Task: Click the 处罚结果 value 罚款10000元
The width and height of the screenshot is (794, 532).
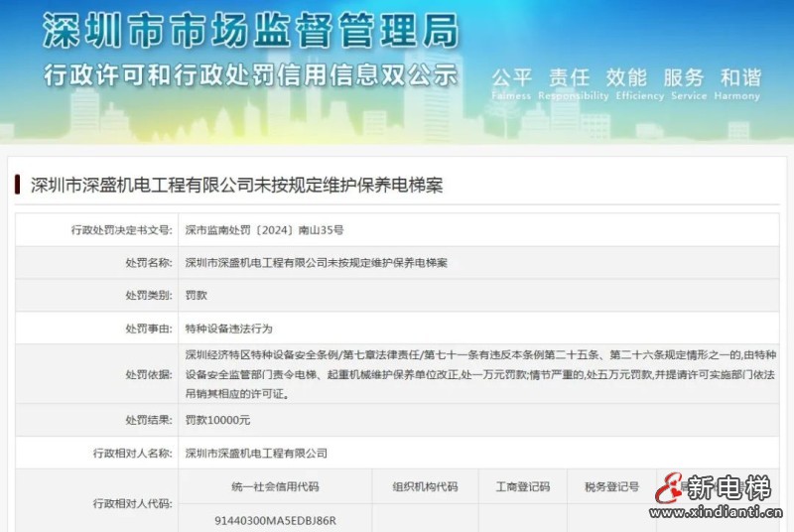Action: 217,420
